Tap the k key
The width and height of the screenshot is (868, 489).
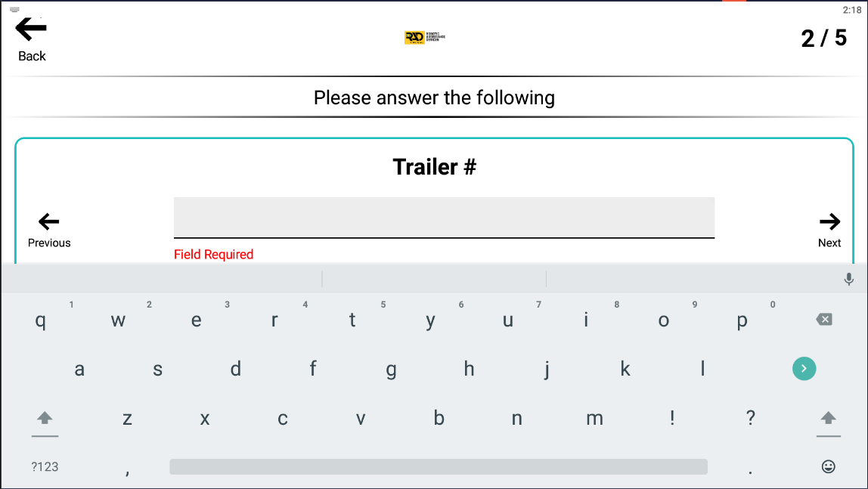[x=625, y=368]
